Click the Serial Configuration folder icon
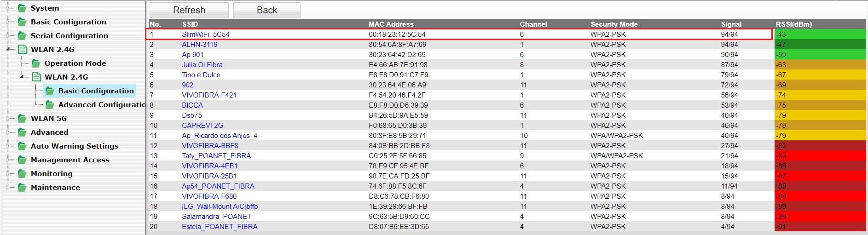This screenshot has height=235, width=868. click(x=22, y=35)
